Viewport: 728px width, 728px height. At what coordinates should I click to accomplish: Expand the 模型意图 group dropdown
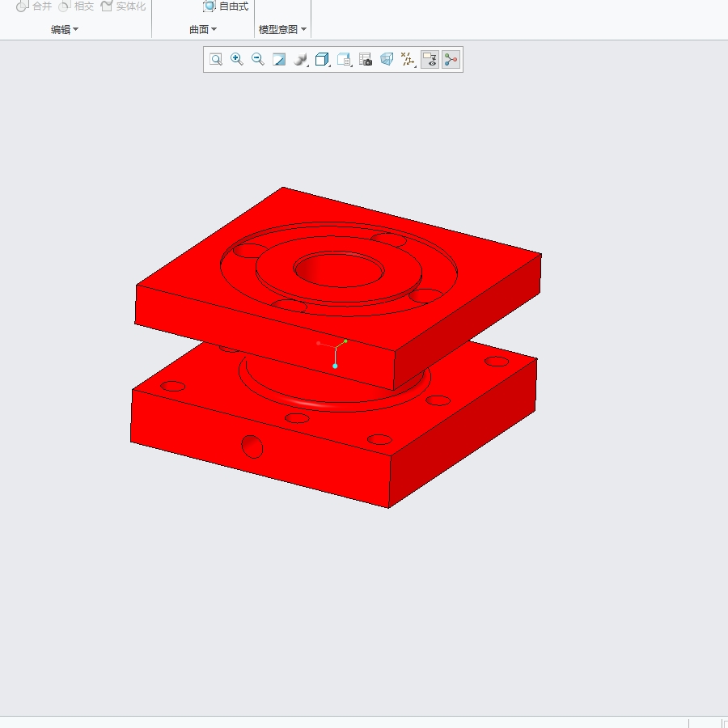coord(282,29)
